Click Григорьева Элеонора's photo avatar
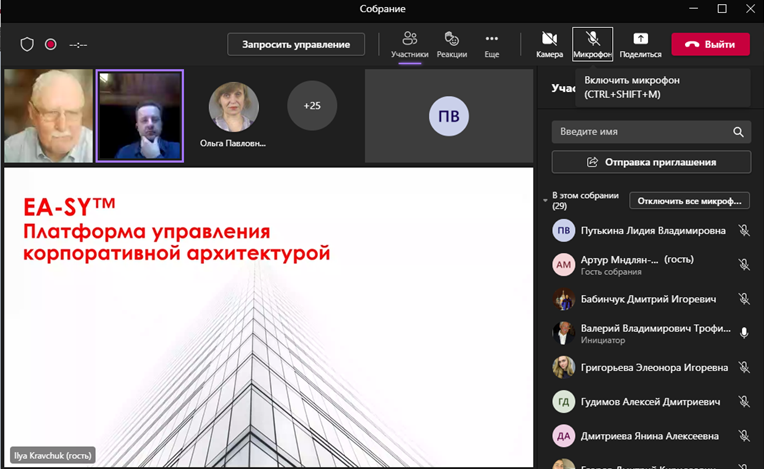 tap(564, 367)
